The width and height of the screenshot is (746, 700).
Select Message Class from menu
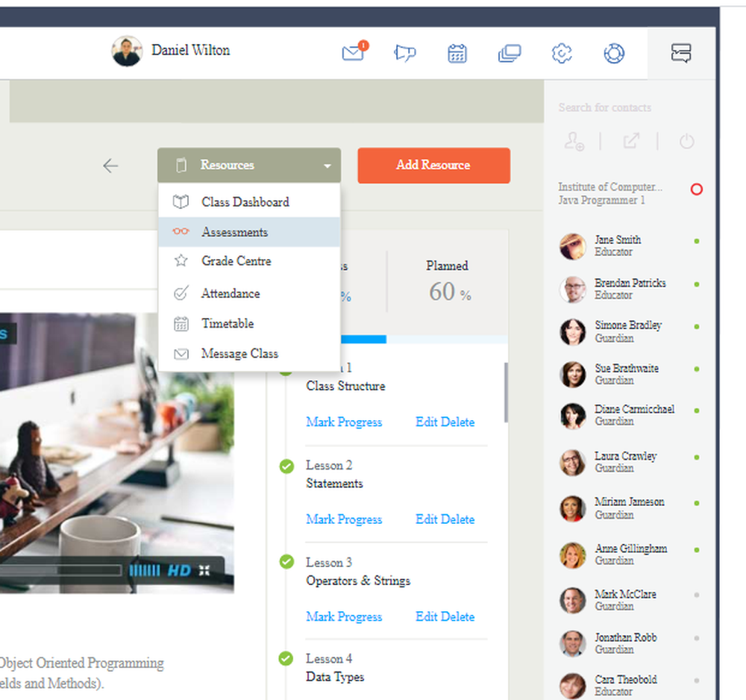(249, 354)
